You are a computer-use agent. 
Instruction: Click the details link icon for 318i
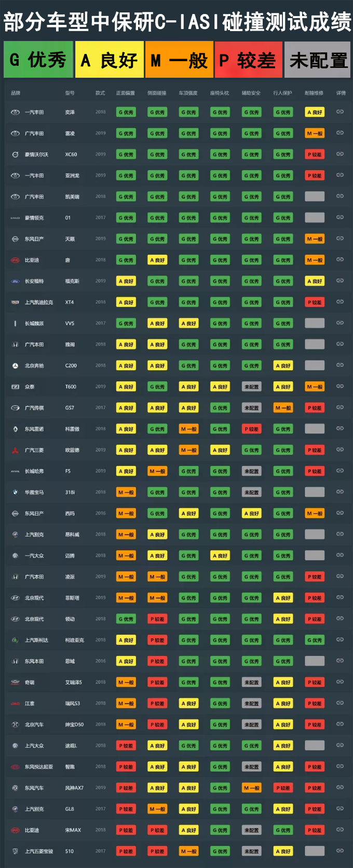coord(340,492)
